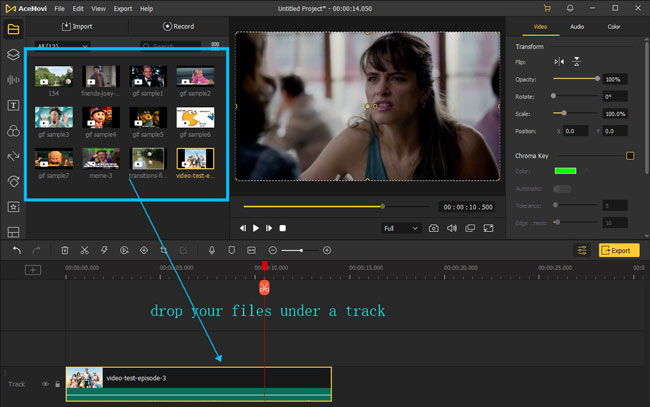The image size is (650, 407).
Task: Toggle the Automatic chroma switch
Action: coord(562,189)
